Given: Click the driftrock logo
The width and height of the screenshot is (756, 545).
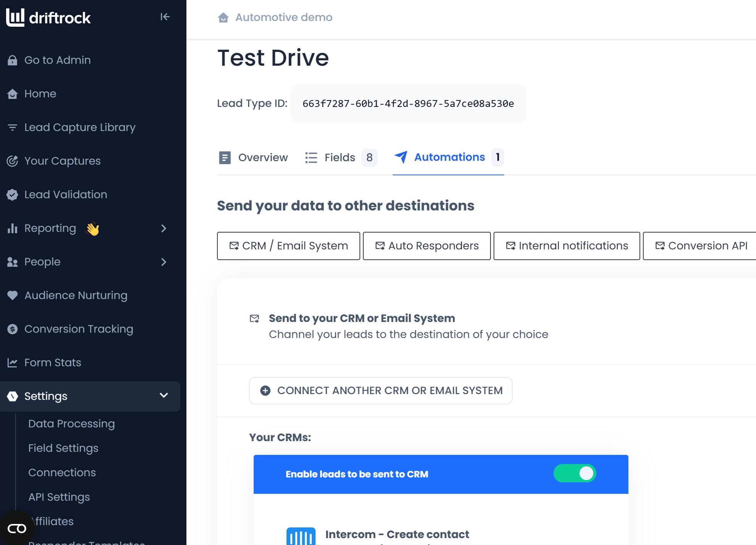Looking at the screenshot, I should pyautogui.click(x=49, y=18).
